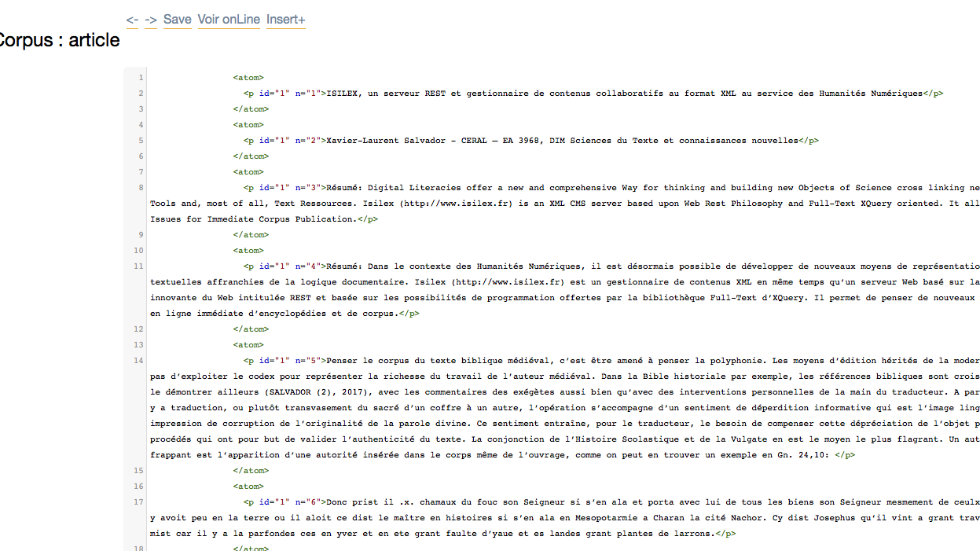980x551 pixels.
Task: Click line number 17 in the gutter
Action: point(139,502)
